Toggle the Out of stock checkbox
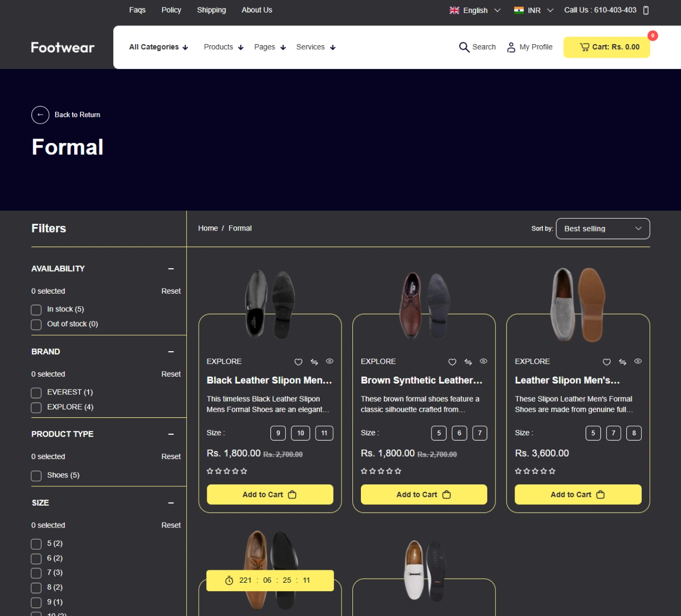This screenshot has width=681, height=616. [x=36, y=325]
